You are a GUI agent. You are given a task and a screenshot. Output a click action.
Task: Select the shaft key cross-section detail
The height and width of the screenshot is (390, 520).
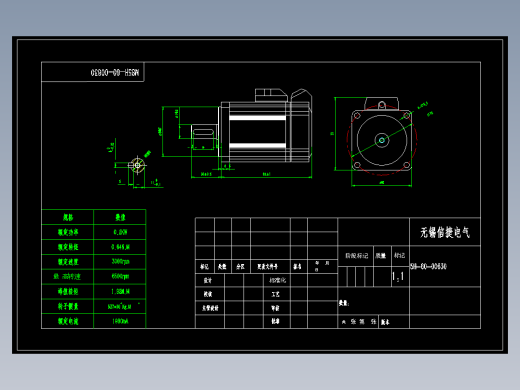coord(137,165)
